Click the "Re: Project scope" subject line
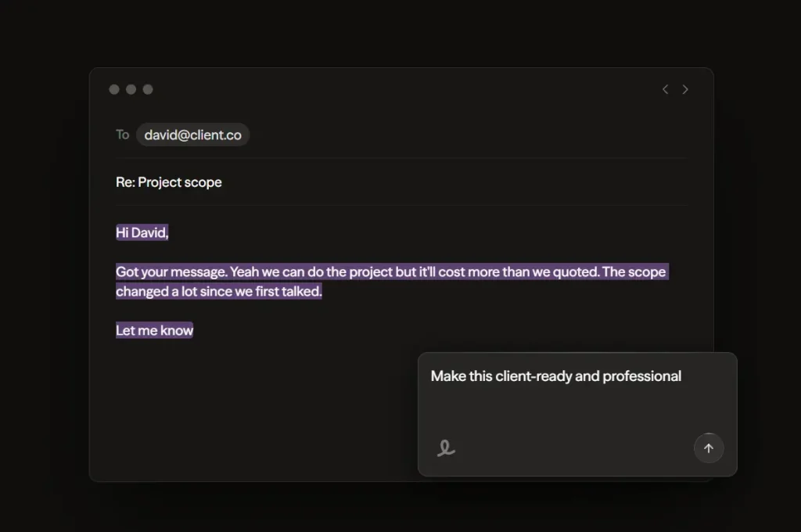 (x=169, y=182)
